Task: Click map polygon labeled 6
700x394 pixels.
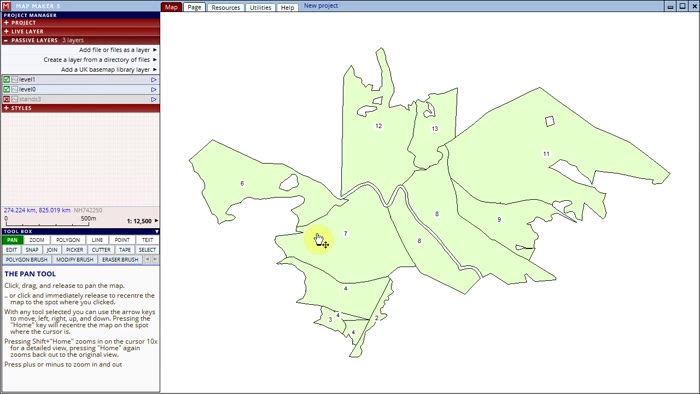Action: coord(242,183)
